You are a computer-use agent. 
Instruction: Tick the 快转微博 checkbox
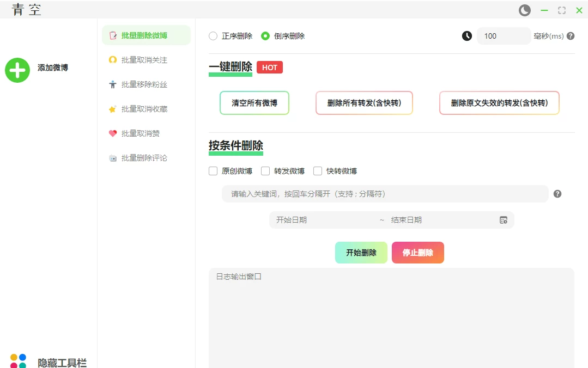(318, 171)
